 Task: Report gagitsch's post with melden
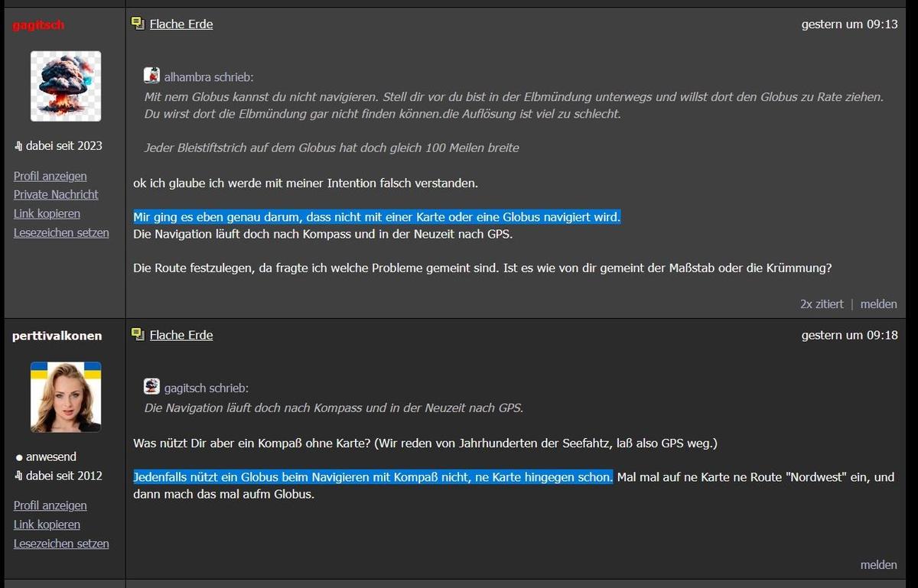(878, 304)
